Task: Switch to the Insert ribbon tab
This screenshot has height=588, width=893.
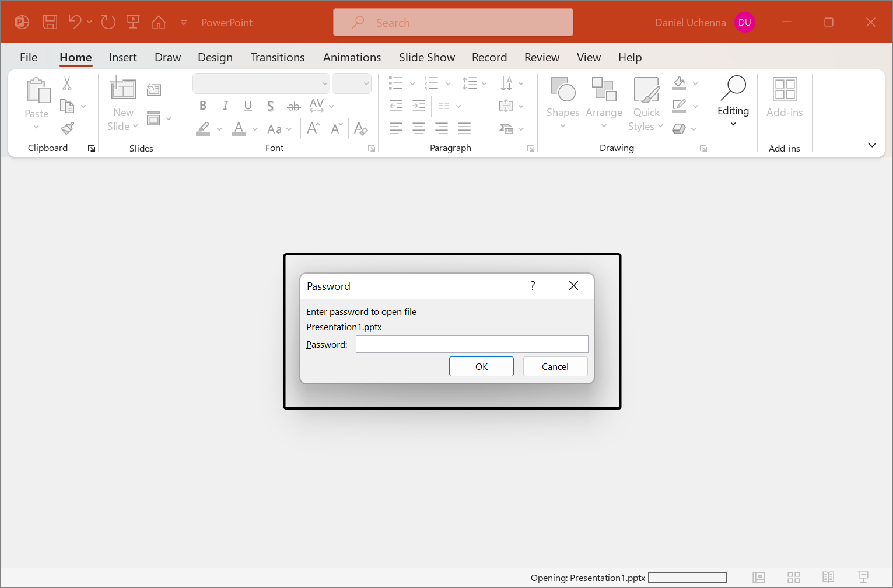Action: click(x=122, y=57)
